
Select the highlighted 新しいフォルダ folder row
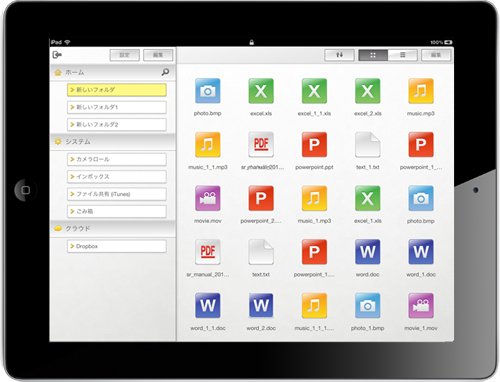117,90
